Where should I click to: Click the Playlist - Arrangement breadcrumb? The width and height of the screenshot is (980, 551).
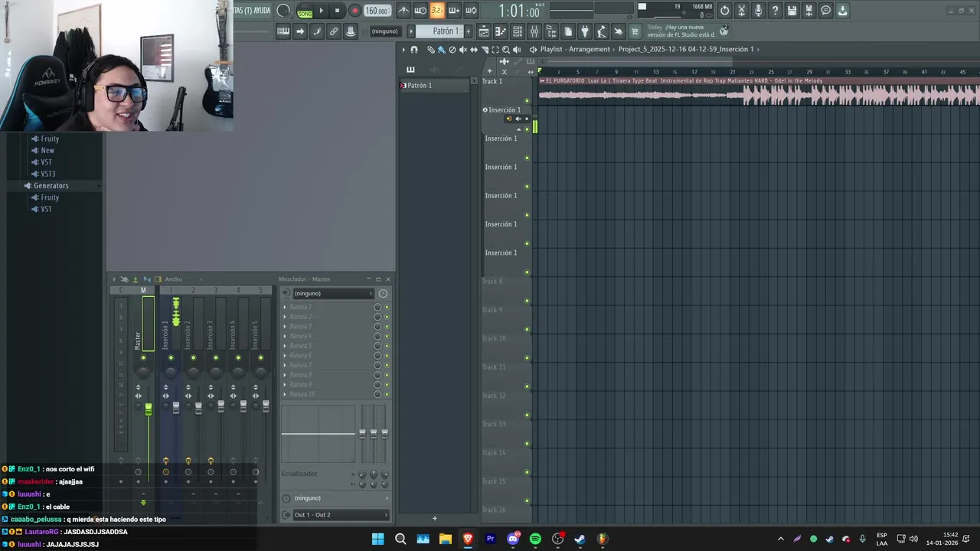point(575,49)
